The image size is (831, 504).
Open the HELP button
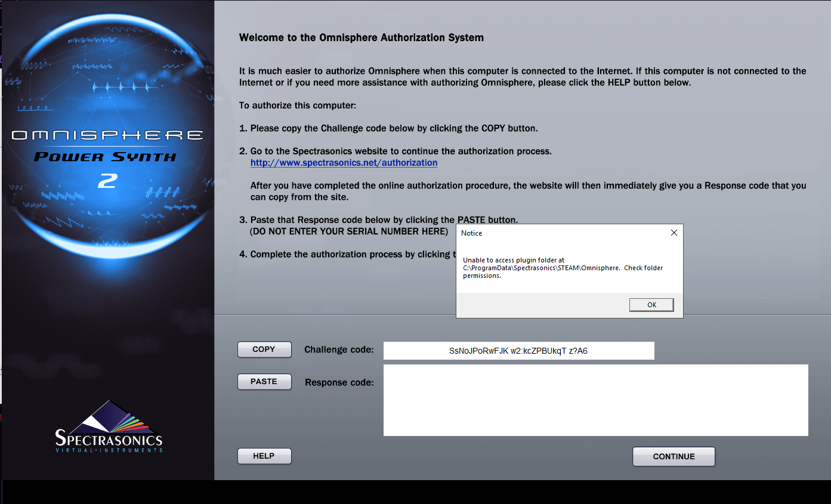[x=264, y=456]
